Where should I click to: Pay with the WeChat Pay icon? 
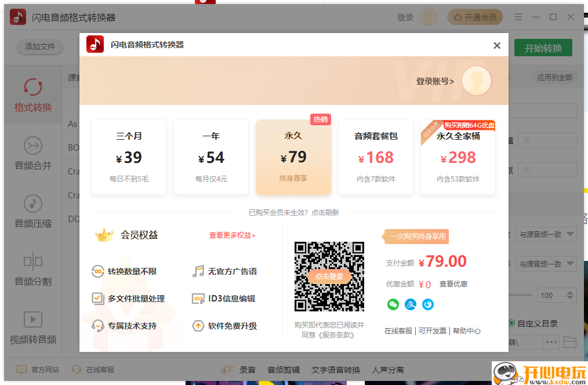coord(394,304)
